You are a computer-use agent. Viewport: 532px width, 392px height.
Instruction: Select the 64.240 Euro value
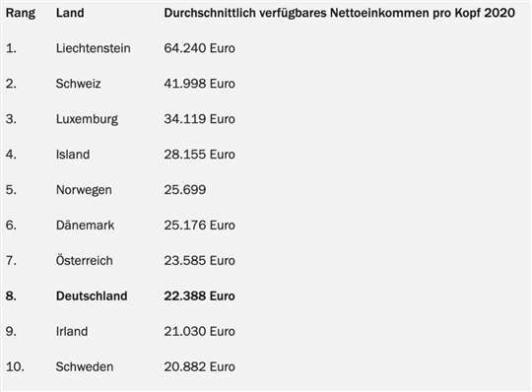[199, 48]
